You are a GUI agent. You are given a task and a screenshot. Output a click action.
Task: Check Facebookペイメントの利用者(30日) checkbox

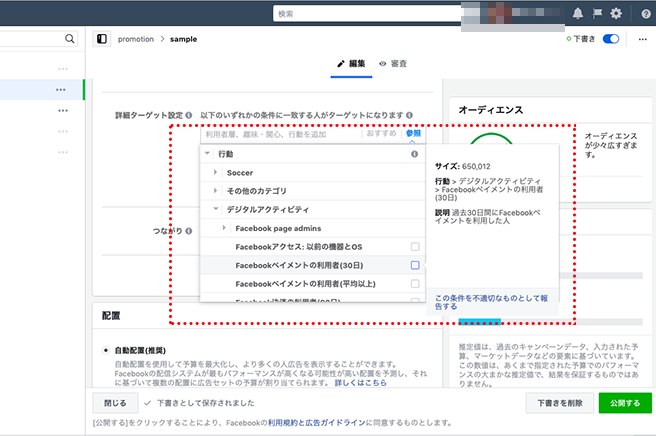click(x=415, y=265)
